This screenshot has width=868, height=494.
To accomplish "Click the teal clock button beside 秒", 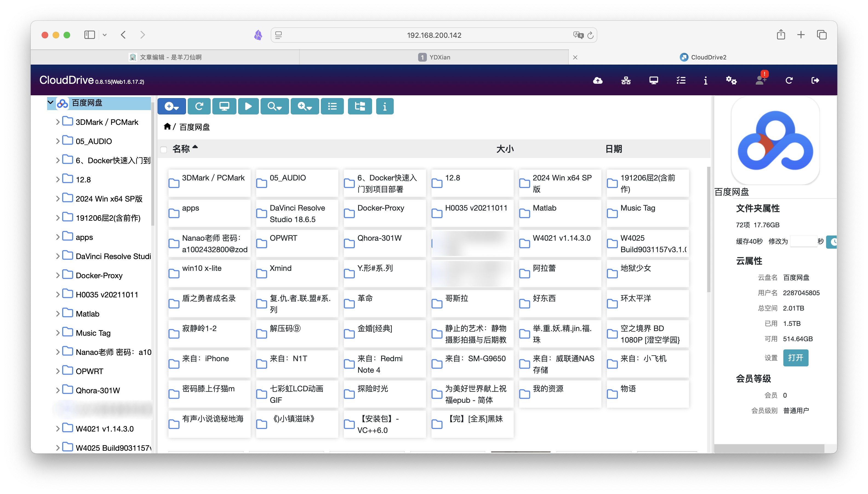I will (831, 242).
